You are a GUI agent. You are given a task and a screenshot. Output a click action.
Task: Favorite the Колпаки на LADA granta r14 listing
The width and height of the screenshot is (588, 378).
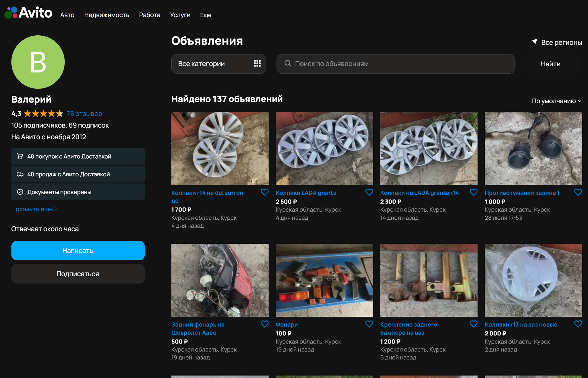tap(473, 192)
